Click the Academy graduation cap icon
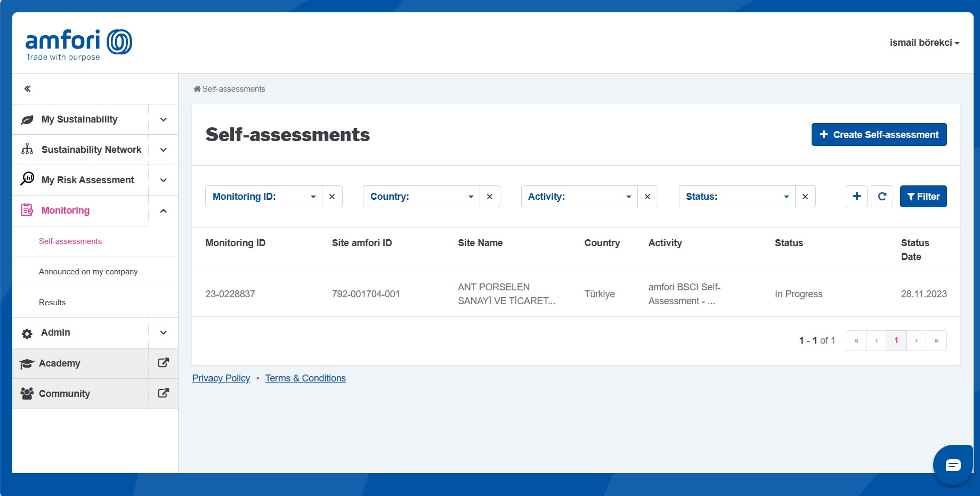980x496 pixels. click(27, 364)
